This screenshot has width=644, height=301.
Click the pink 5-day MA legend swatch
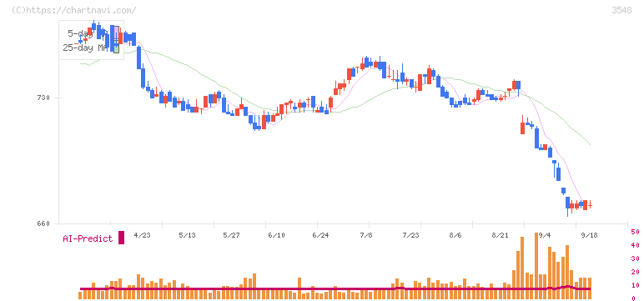[116, 33]
